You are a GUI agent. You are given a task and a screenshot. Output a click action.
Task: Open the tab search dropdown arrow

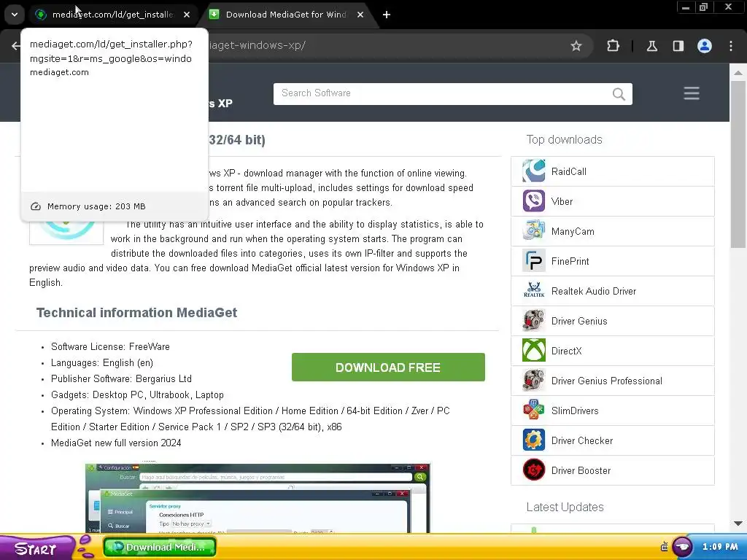coord(15,15)
